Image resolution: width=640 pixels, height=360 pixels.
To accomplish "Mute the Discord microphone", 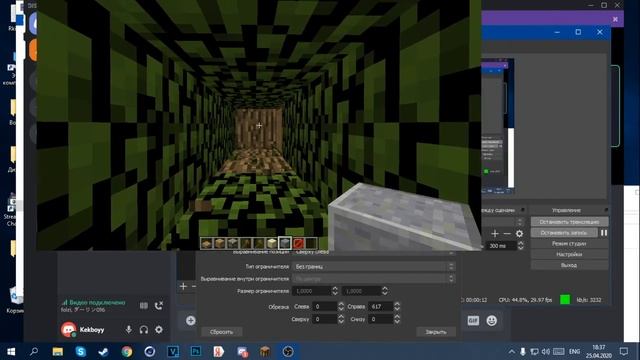I will pyautogui.click(x=129, y=329).
